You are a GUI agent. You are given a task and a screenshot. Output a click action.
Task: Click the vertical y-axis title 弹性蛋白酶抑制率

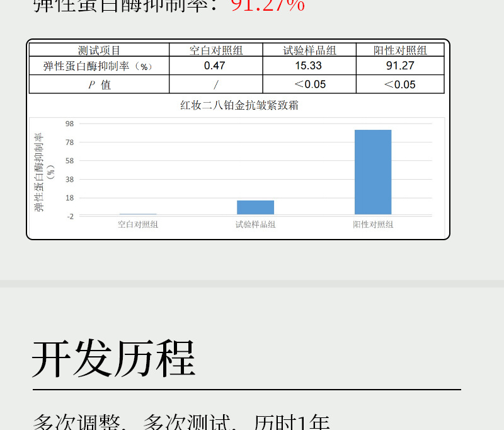40,171
